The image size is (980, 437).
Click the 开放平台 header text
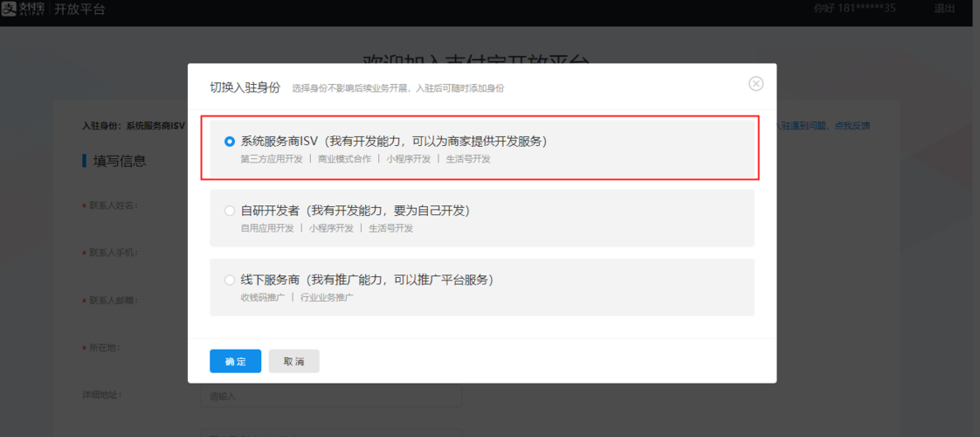coord(80,9)
